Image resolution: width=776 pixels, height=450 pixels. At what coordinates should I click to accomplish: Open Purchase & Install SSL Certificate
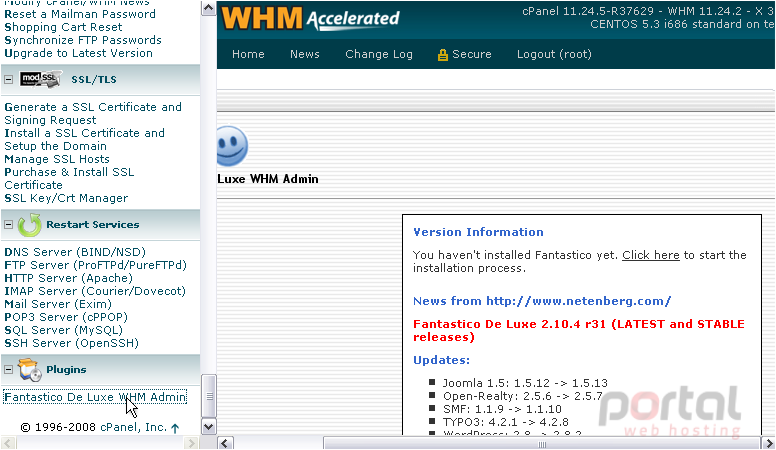tap(69, 178)
